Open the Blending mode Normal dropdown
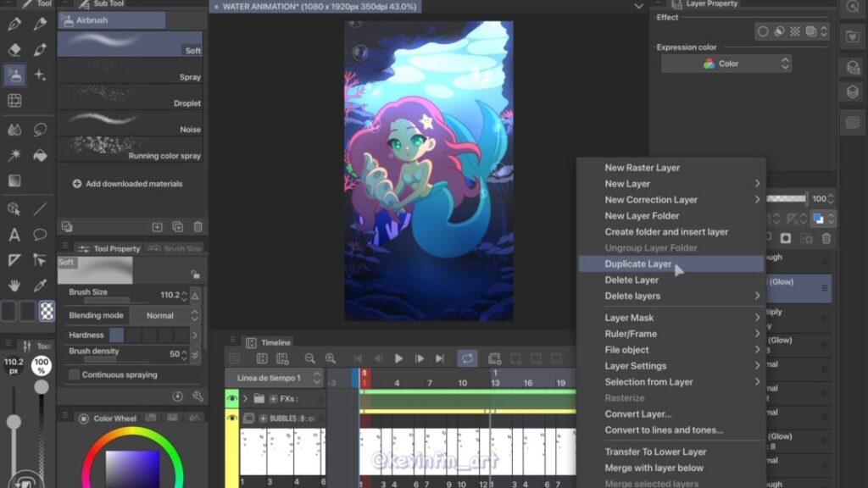This screenshot has height=488, width=868. (165, 315)
